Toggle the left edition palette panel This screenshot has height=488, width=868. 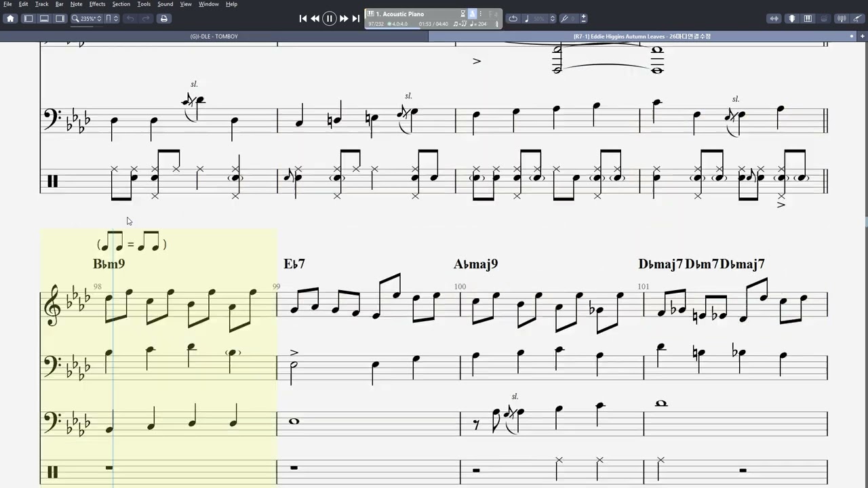click(28, 18)
